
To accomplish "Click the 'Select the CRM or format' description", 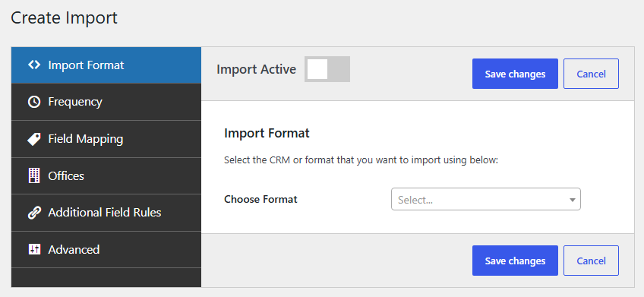I will [x=361, y=160].
